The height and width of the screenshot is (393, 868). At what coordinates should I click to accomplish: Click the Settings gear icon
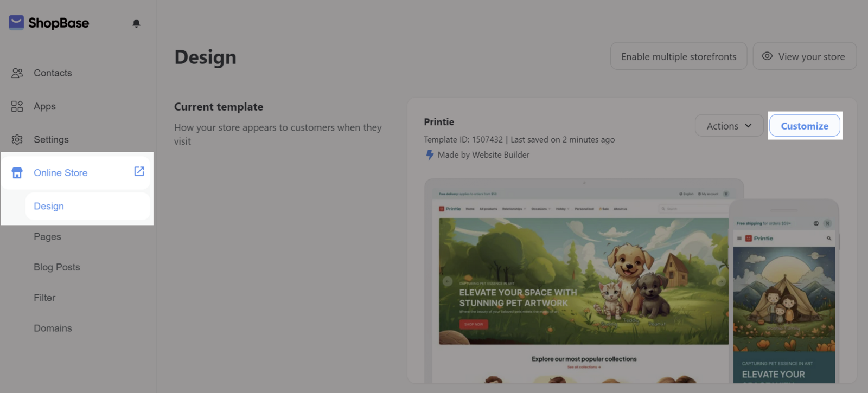17,139
